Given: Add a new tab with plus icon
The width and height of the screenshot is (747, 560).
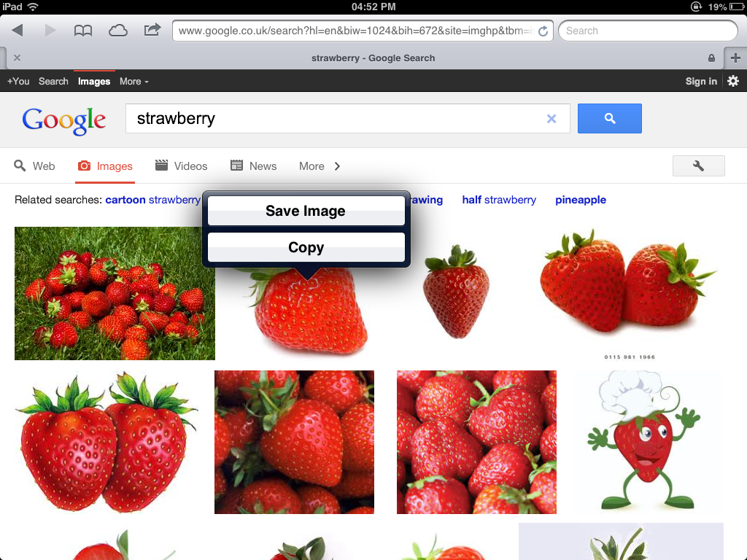Looking at the screenshot, I should [735, 58].
